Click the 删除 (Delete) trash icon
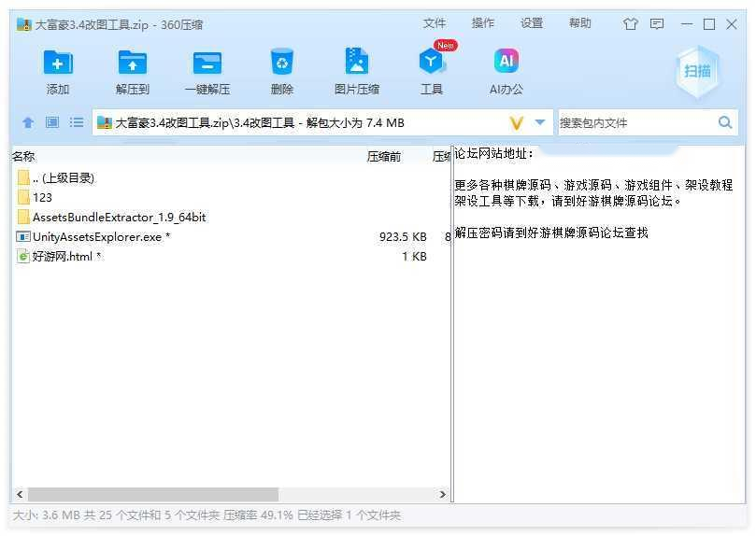The image size is (756, 536). [x=281, y=63]
